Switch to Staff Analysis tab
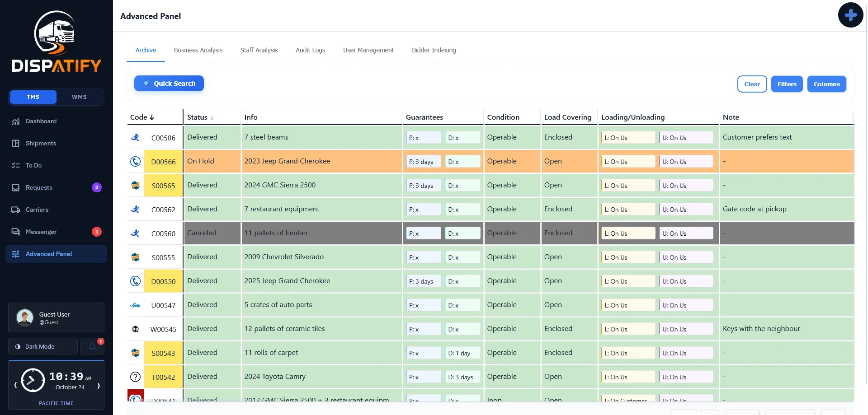 (259, 50)
